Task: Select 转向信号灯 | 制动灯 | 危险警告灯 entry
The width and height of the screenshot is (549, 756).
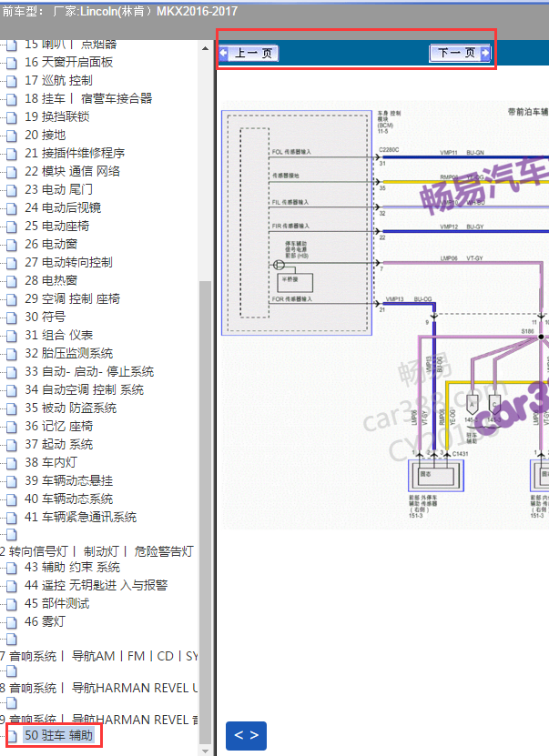Action: pos(97,551)
